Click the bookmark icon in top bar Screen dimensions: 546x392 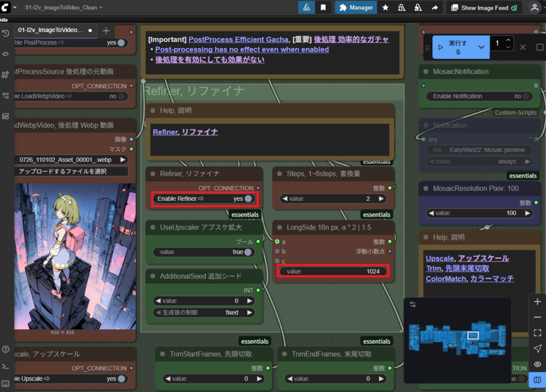click(323, 7)
